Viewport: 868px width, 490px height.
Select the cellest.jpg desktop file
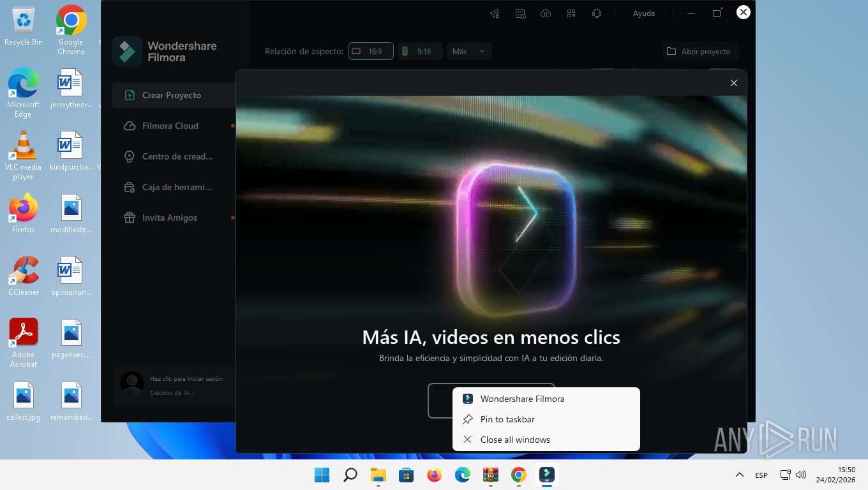click(x=24, y=401)
